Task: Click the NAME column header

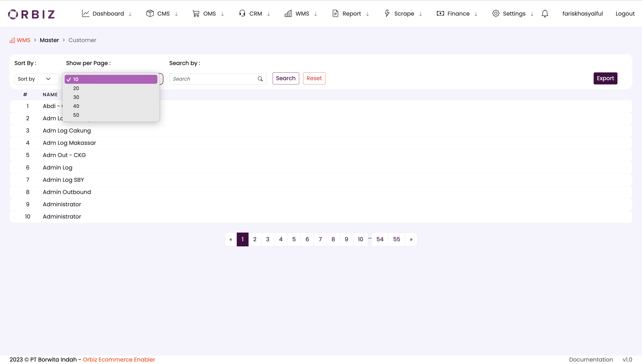Action: 50,95
